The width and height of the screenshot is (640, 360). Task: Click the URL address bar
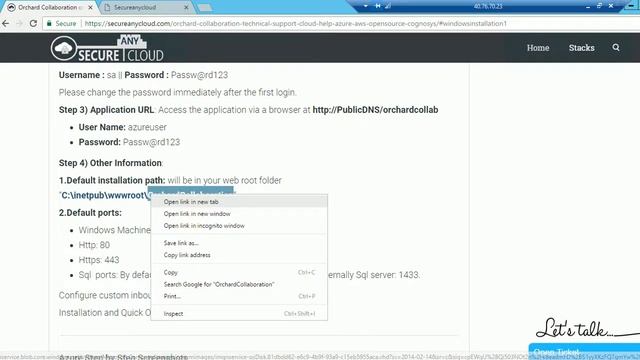[x=296, y=24]
